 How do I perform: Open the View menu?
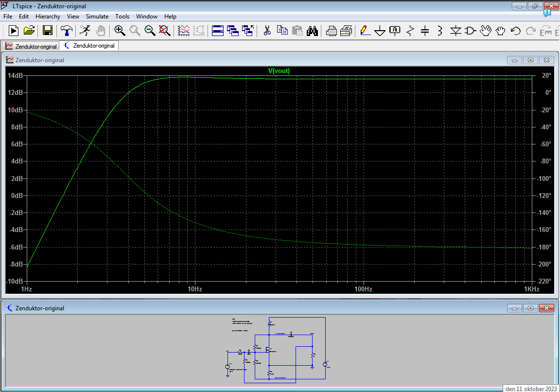coord(73,17)
